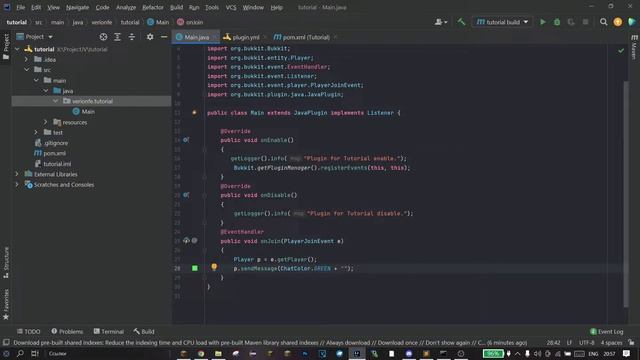Click the green color gutter swatch
This screenshot has height=360, width=640.
195,268
